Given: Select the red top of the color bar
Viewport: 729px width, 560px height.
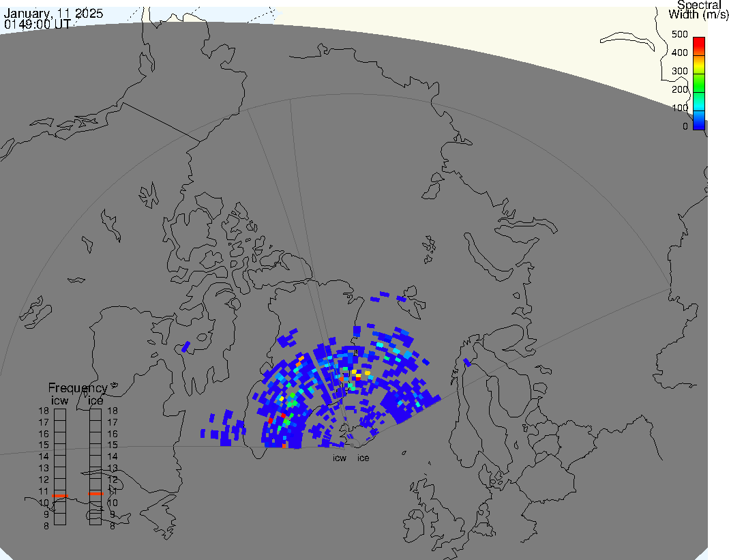Looking at the screenshot, I should coord(699,46).
